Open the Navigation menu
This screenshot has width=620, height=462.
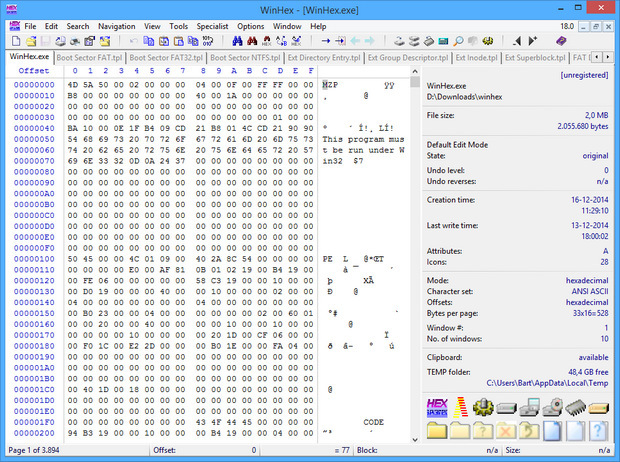[117, 26]
